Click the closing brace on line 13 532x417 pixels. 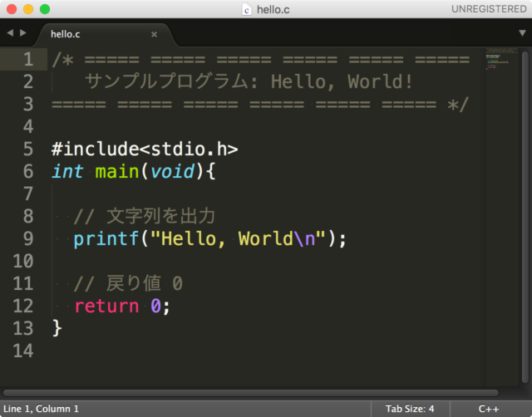tap(57, 328)
